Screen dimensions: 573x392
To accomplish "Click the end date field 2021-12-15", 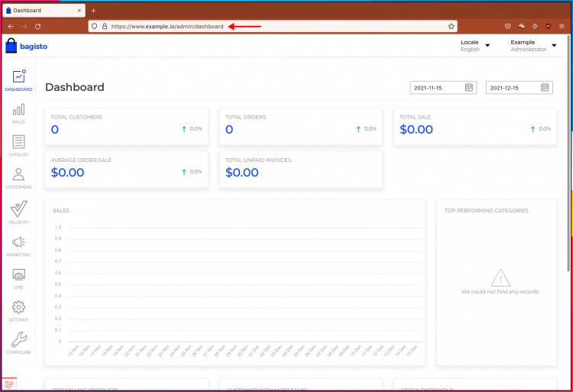I will coord(513,88).
